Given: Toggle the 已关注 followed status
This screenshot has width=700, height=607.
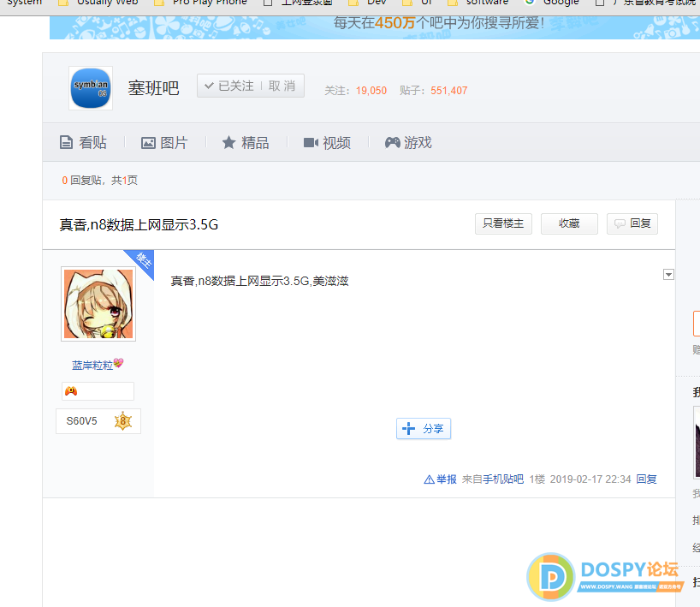Looking at the screenshot, I should pyautogui.click(x=228, y=86).
